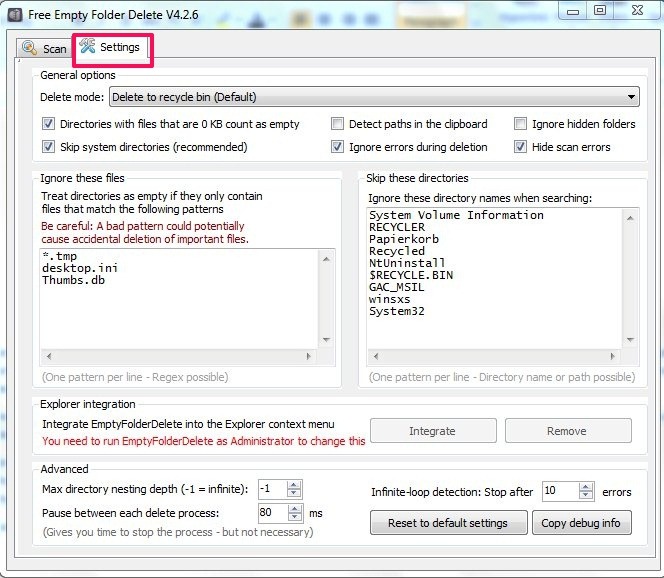Click the desktop.ini pattern line
Viewport: 664px width, 578px height.
point(80,268)
